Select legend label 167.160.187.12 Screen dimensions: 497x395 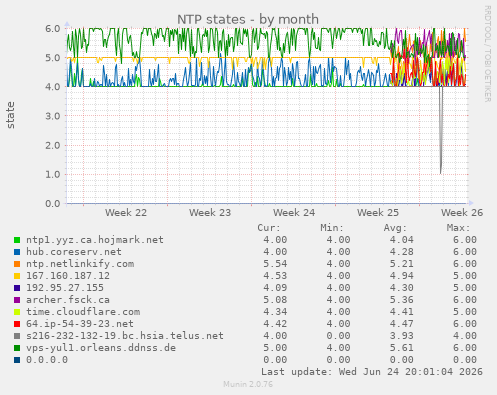(x=68, y=276)
